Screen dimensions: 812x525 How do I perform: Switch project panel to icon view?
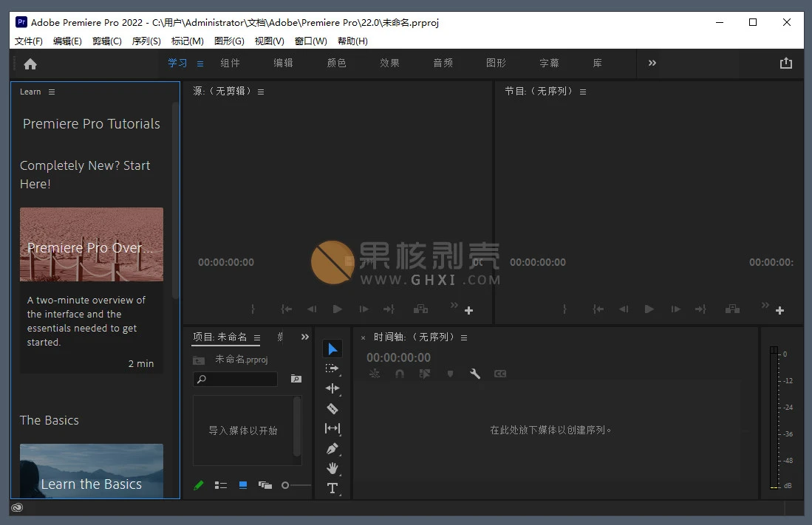pos(243,485)
